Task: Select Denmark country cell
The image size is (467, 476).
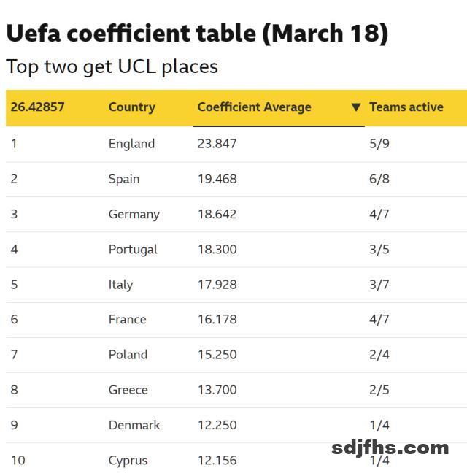Action: pos(134,425)
